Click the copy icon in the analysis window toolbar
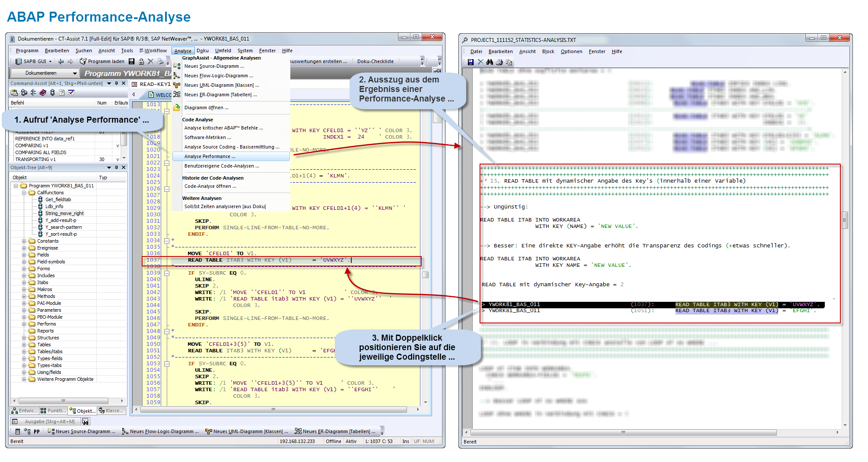 [x=509, y=62]
